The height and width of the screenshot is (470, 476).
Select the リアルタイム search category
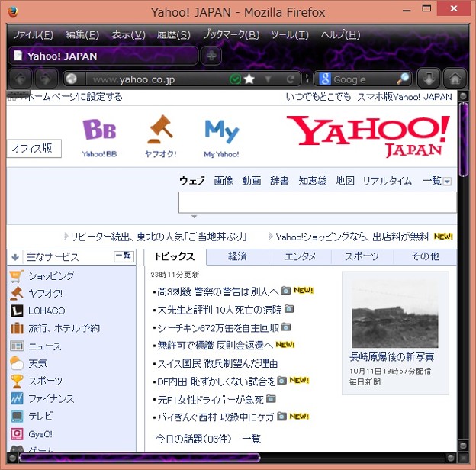pyautogui.click(x=388, y=181)
